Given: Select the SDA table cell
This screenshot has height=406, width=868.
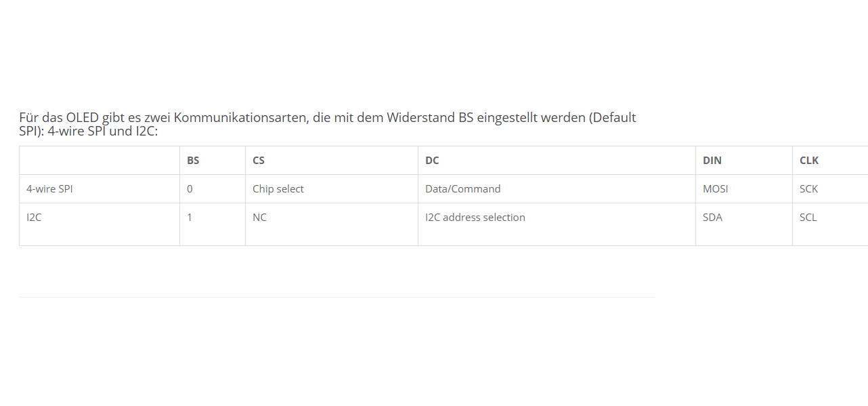Looking at the screenshot, I should pos(713,218).
